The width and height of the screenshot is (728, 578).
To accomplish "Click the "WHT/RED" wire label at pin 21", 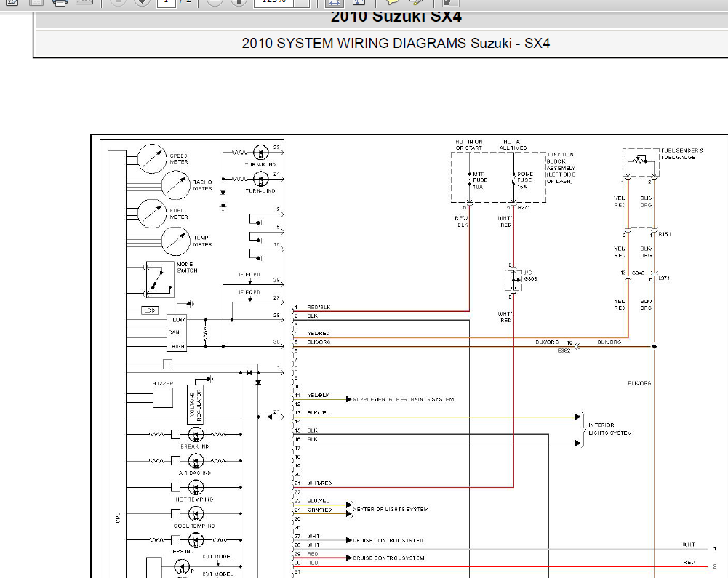I will point(319,483).
